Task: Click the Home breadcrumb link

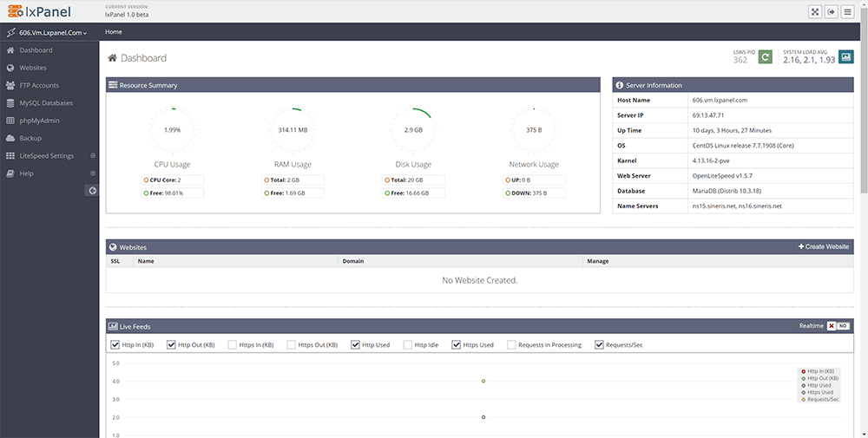Action: [x=114, y=32]
